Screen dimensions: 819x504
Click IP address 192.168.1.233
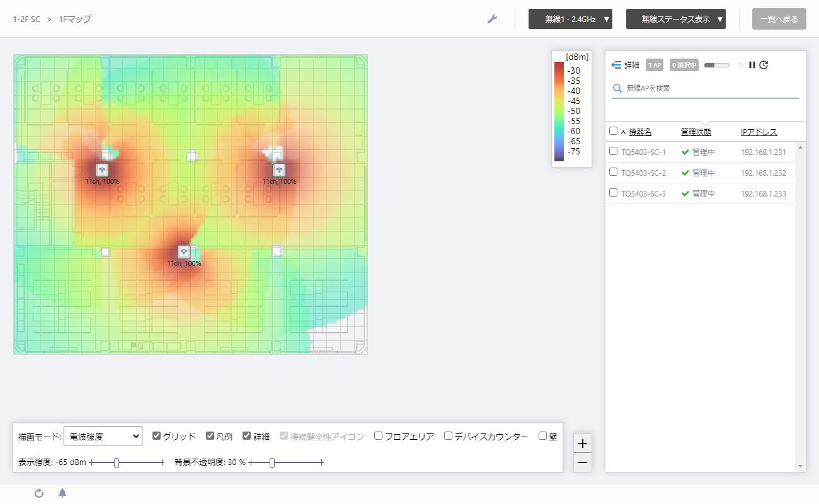coord(764,194)
